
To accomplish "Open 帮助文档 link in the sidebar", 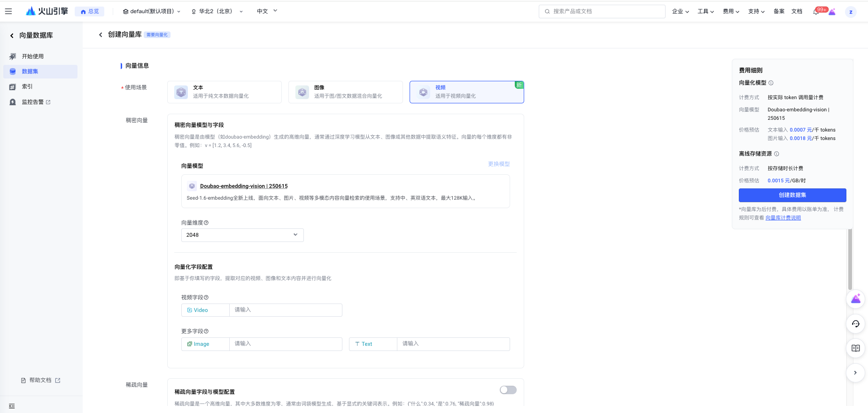I will tap(41, 381).
